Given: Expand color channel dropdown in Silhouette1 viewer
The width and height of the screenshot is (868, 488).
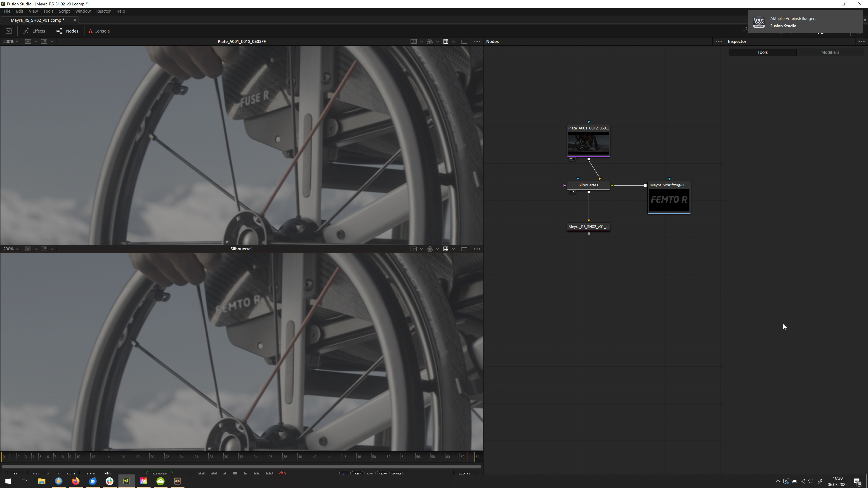Looking at the screenshot, I should [x=437, y=249].
